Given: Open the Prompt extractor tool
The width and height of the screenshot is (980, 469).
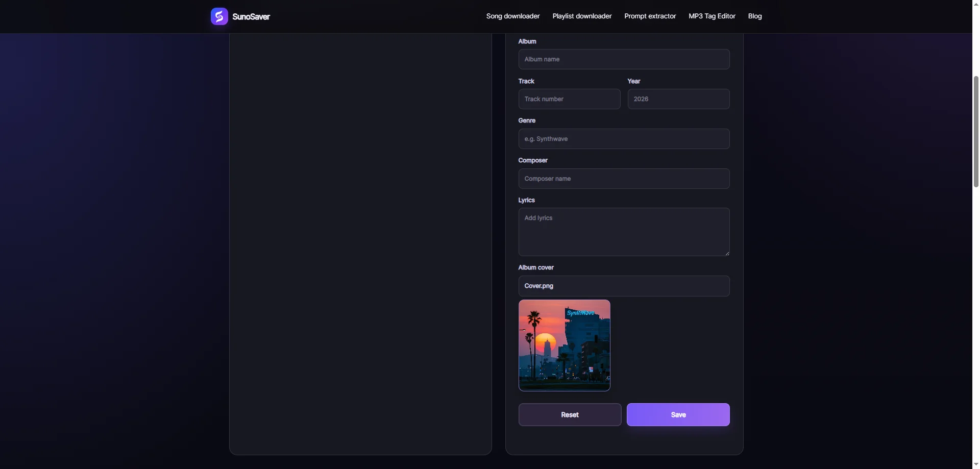Looking at the screenshot, I should pos(650,16).
